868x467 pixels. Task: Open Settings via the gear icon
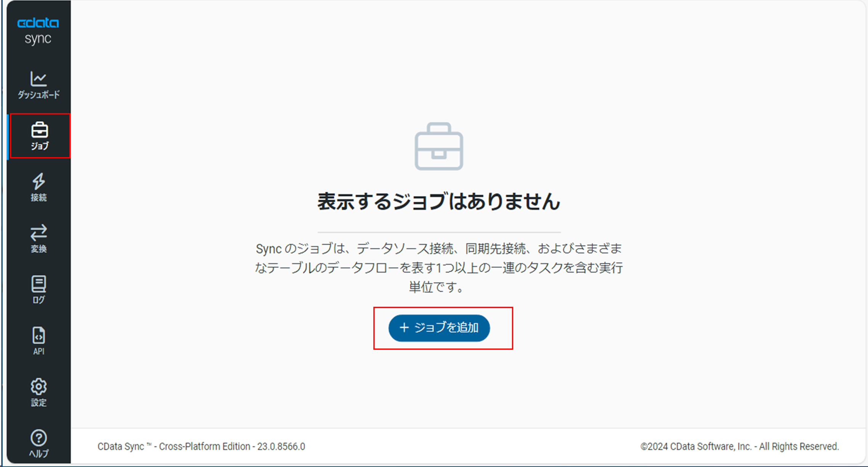(x=39, y=387)
